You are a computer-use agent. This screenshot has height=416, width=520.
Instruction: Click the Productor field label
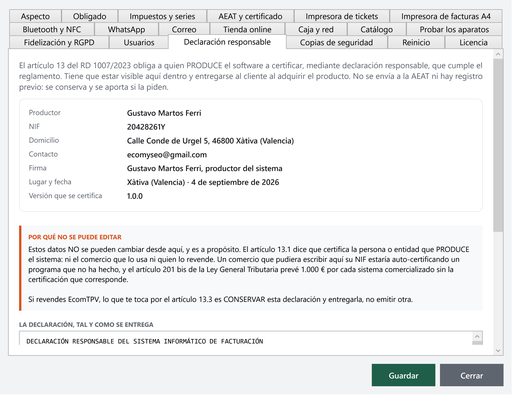[45, 113]
